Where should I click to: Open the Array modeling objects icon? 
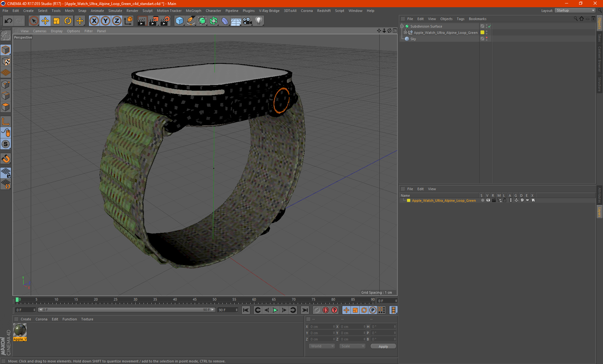pyautogui.click(x=214, y=21)
